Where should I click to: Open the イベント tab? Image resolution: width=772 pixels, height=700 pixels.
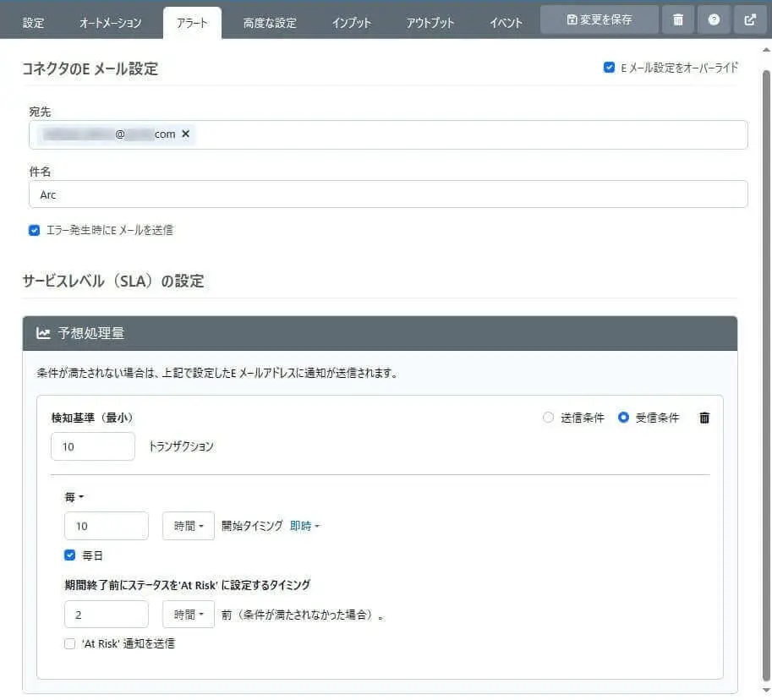(506, 23)
